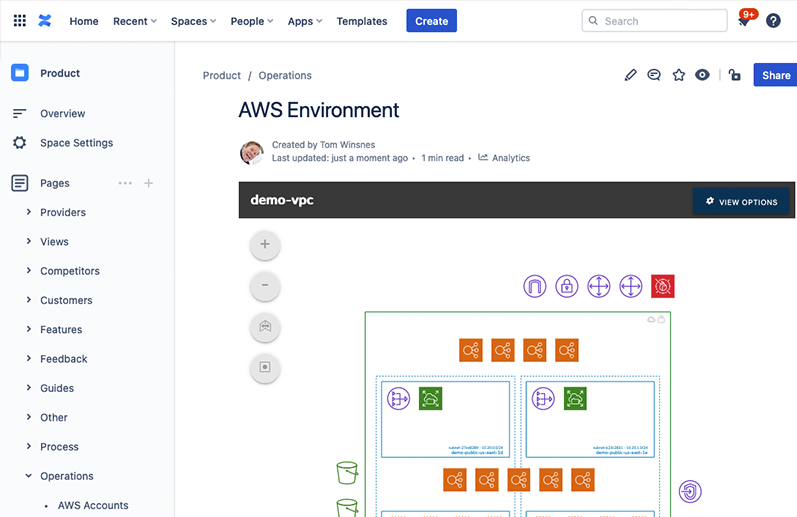
Task: Click the Create button
Action: point(431,21)
